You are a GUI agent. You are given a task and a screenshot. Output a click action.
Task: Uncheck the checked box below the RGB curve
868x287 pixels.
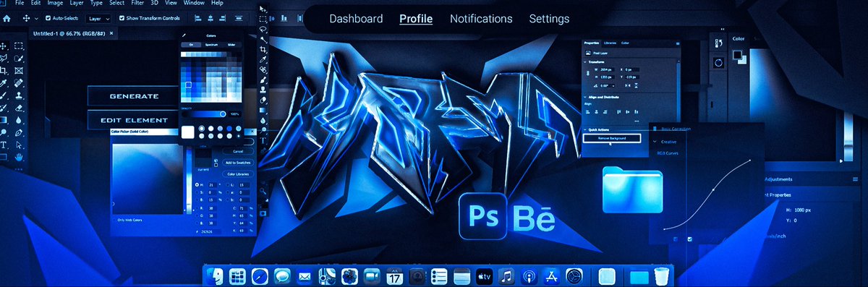coord(689,239)
